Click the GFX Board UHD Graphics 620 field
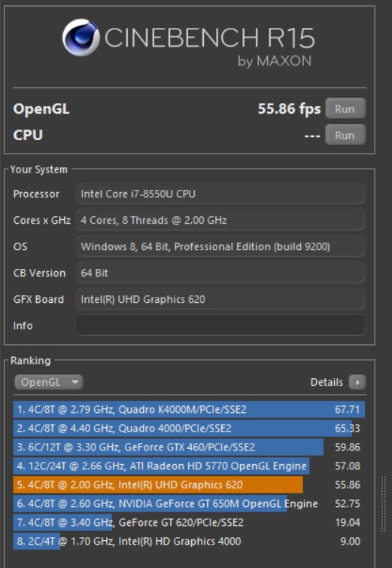The width and height of the screenshot is (392, 568). (x=220, y=299)
